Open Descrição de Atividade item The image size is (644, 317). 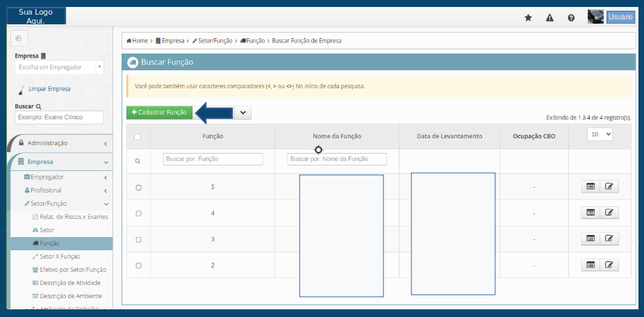(x=67, y=283)
